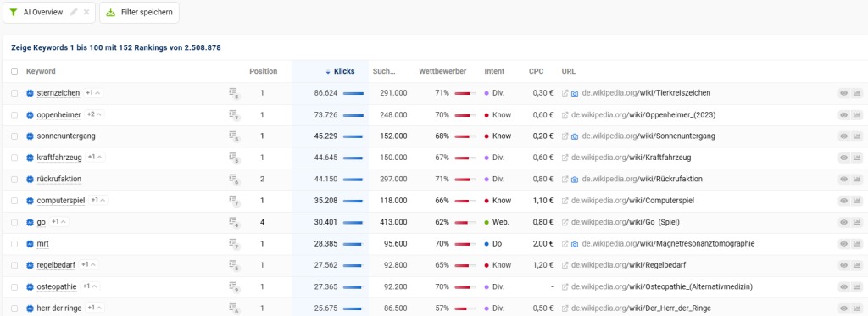Check the sternzeichen row checkbox
This screenshot has height=316, width=868.
click(x=14, y=93)
